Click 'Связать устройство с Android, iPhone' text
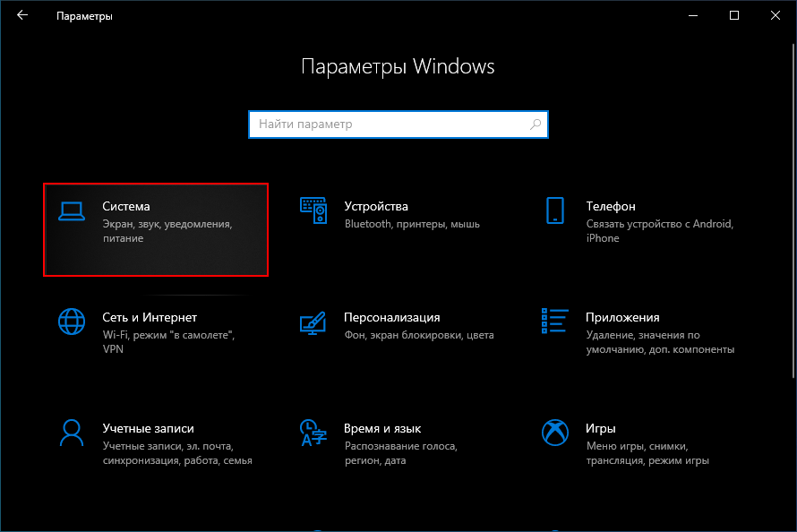The width and height of the screenshot is (797, 532). 660,231
